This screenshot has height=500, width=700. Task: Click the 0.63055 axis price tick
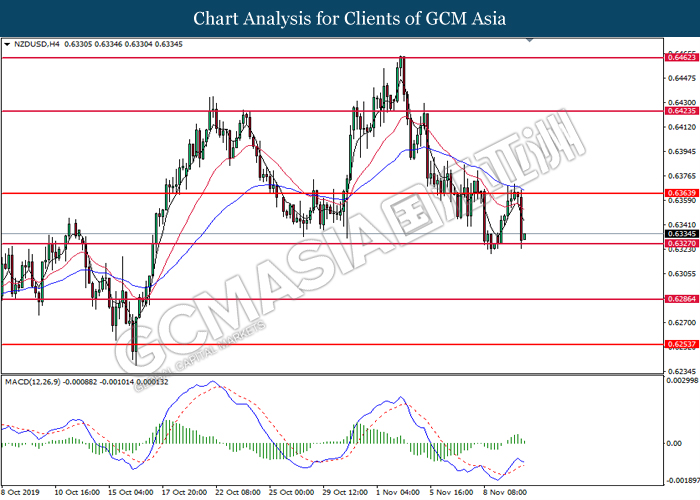tap(682, 274)
